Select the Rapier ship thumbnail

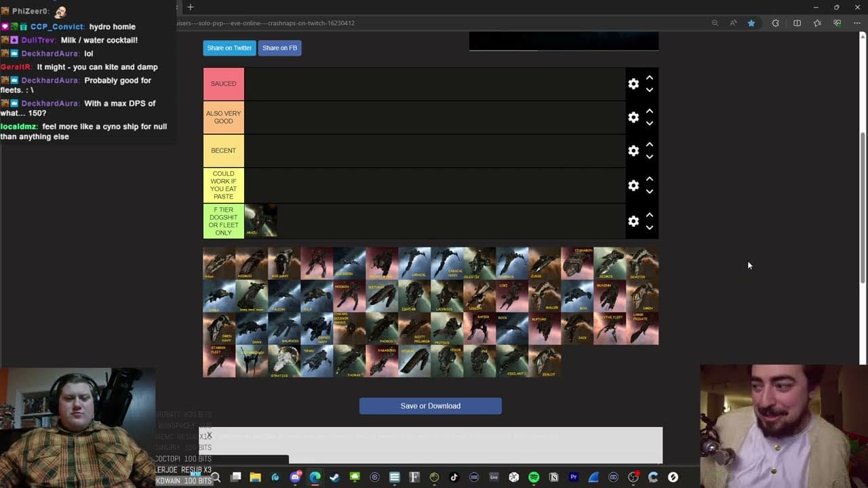click(x=480, y=329)
